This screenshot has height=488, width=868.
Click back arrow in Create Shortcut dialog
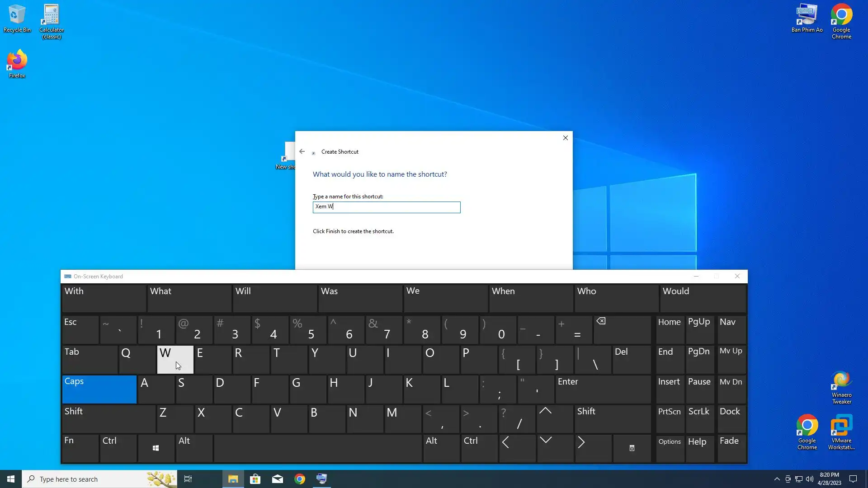pyautogui.click(x=302, y=152)
